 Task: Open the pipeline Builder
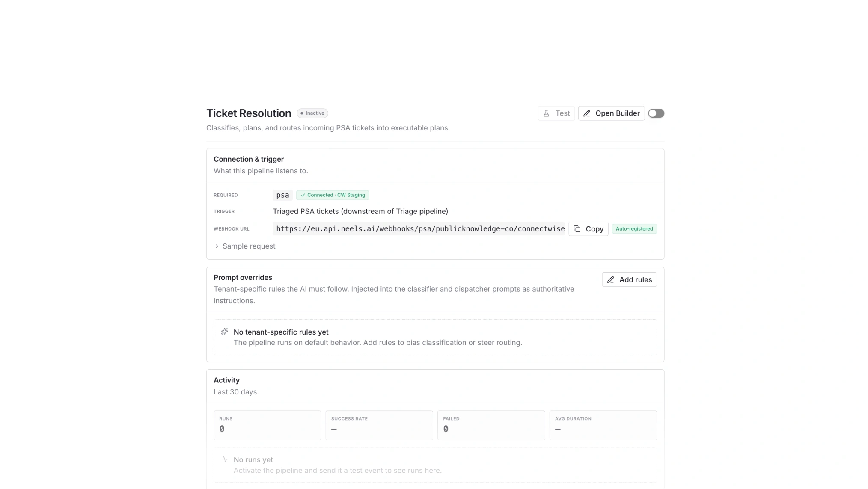coord(611,113)
